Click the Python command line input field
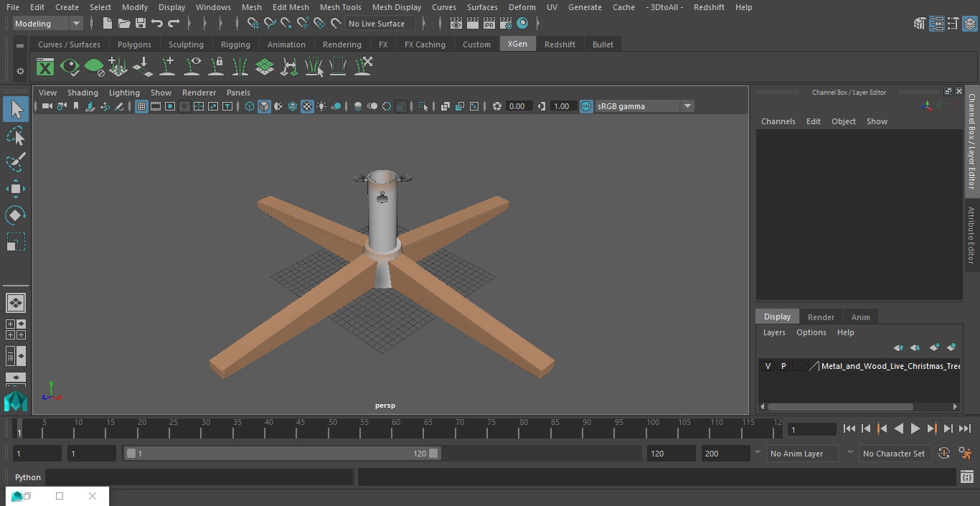The width and height of the screenshot is (980, 506). [199, 477]
